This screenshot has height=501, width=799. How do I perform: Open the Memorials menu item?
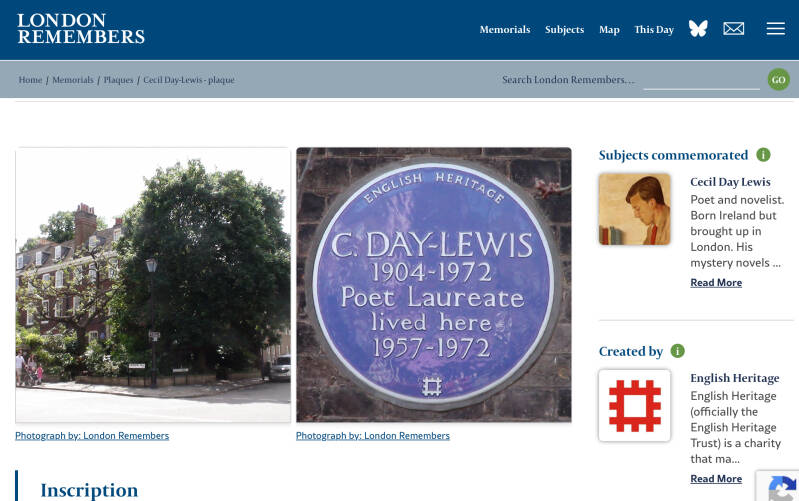tap(504, 30)
